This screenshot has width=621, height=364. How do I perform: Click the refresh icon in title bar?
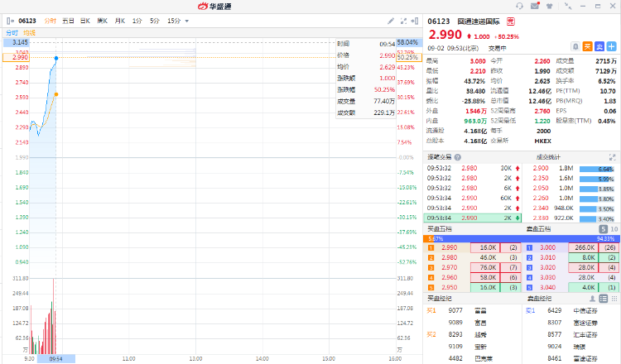coord(519,6)
